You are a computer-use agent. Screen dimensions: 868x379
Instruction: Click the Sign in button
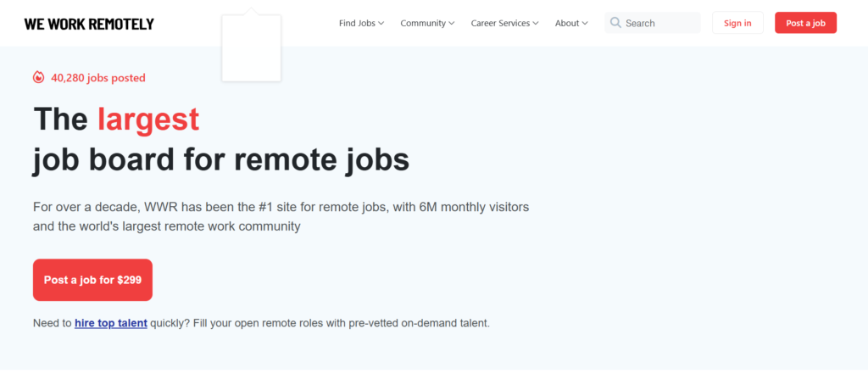[737, 23]
